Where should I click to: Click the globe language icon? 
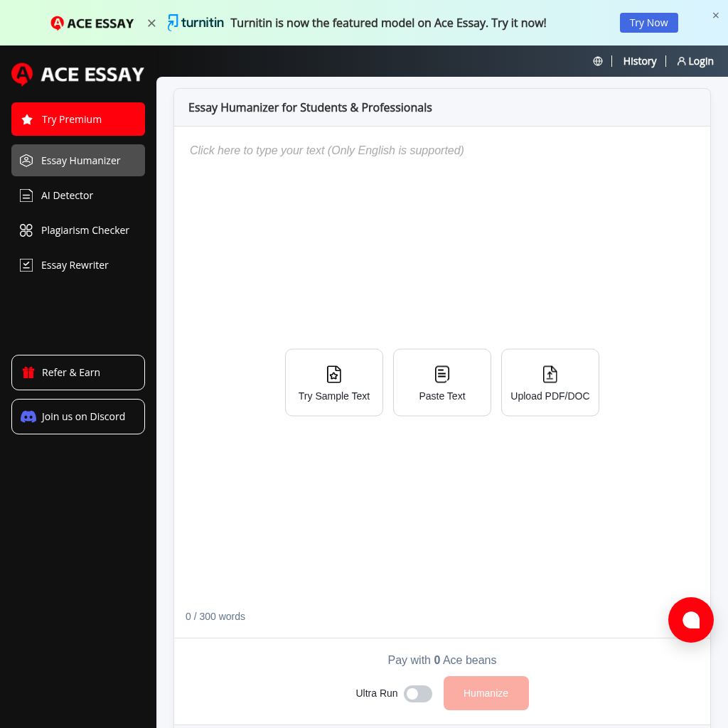tap(597, 61)
